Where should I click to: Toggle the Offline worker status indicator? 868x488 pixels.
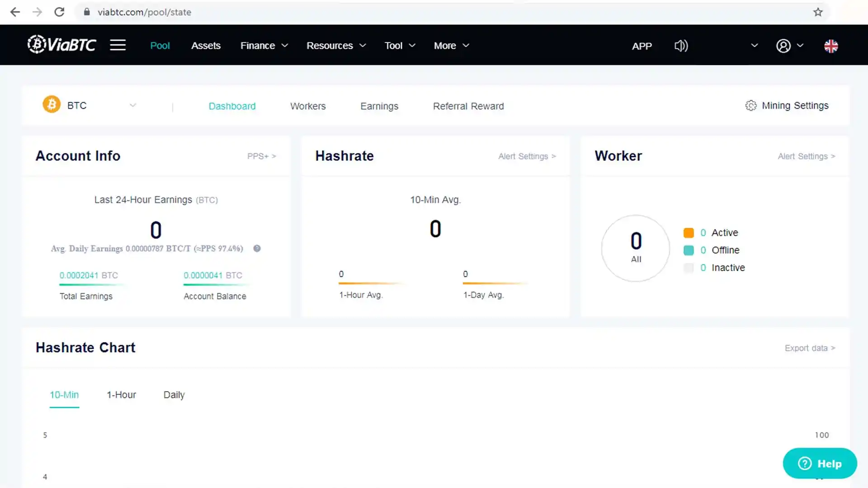[689, 250]
